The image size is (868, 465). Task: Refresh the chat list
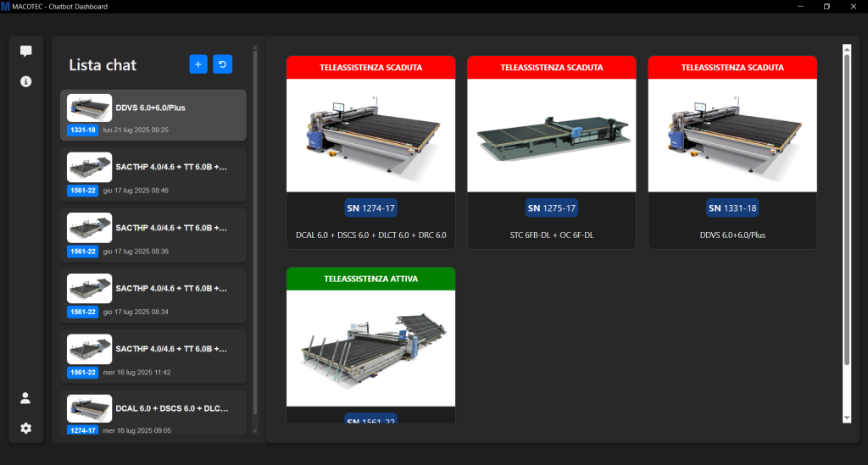(x=223, y=64)
